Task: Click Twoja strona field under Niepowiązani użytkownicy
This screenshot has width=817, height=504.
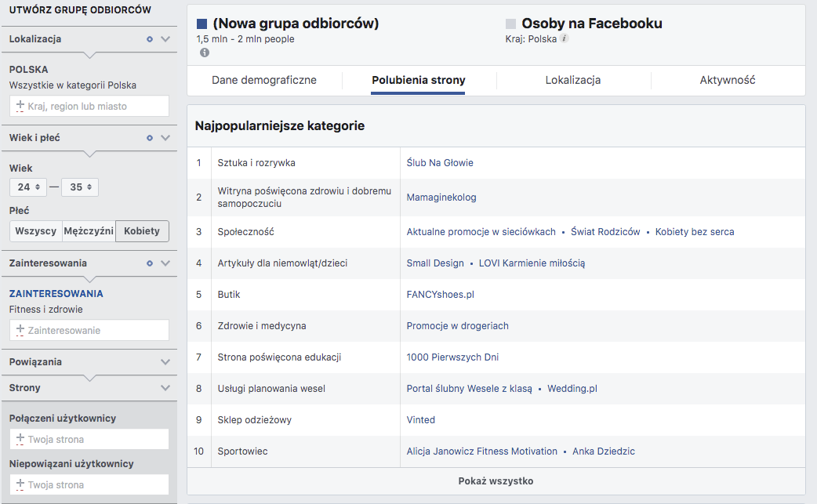Action: click(x=89, y=484)
